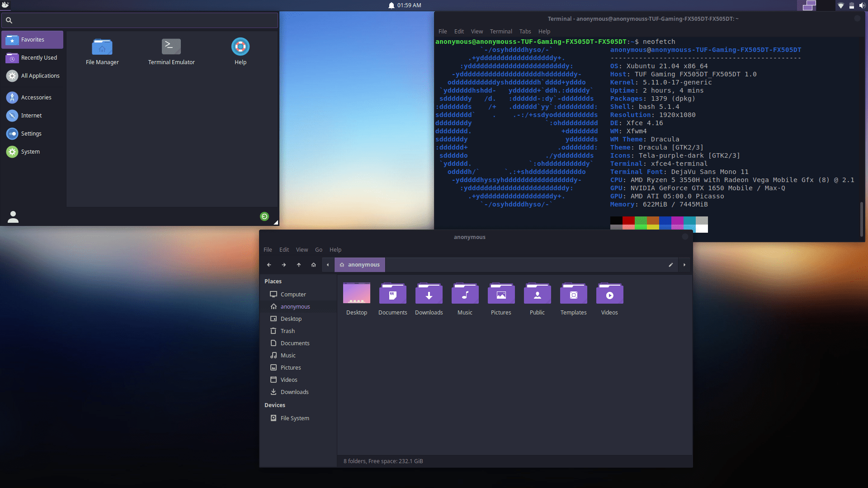Viewport: 868px width, 488px height.
Task: Open File Manager from Whisker menu favorites
Action: (102, 51)
